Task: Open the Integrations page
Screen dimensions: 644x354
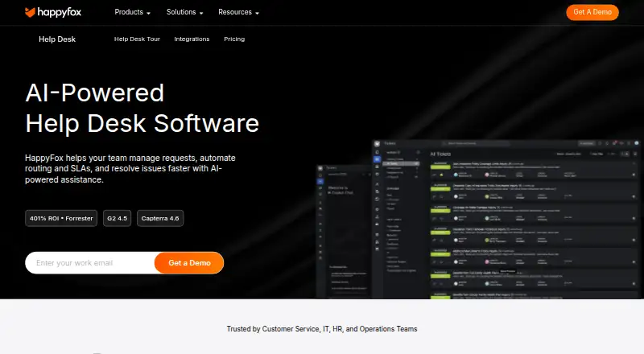Action: 192,39
